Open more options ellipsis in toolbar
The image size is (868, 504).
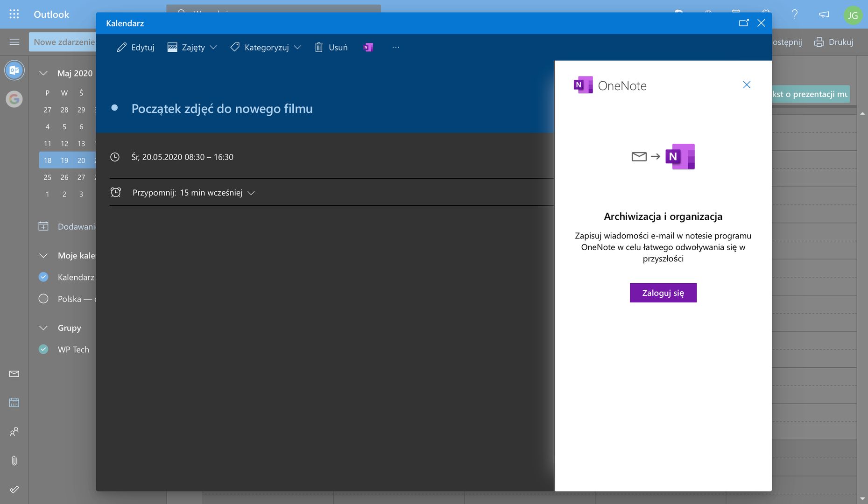click(x=396, y=47)
